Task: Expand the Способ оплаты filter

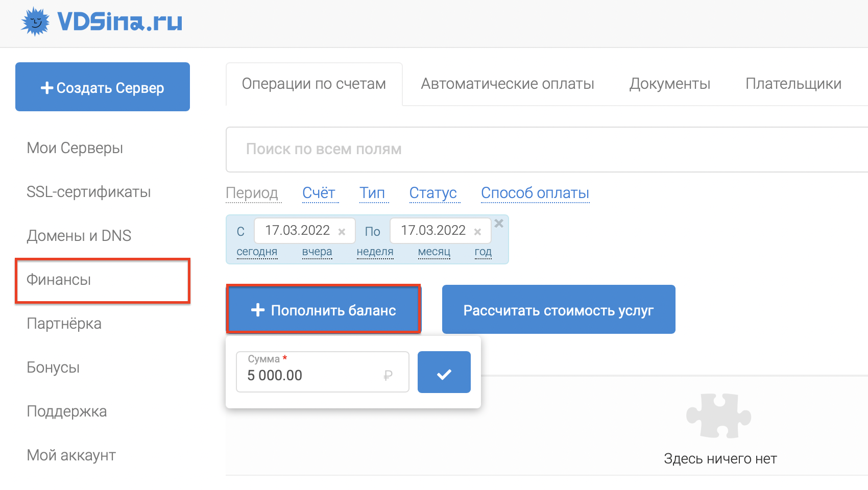Action: coord(535,193)
